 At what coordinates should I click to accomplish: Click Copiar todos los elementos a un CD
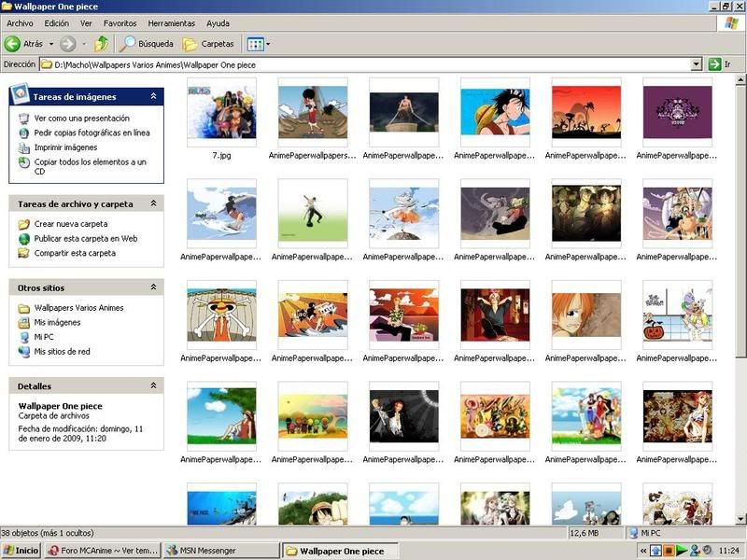coord(90,166)
